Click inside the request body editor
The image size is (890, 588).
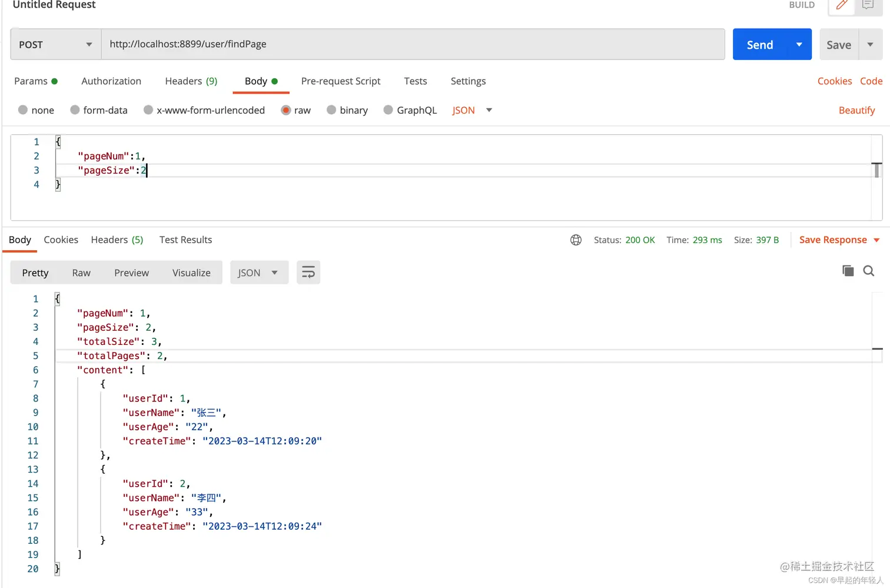pyautogui.click(x=446, y=177)
